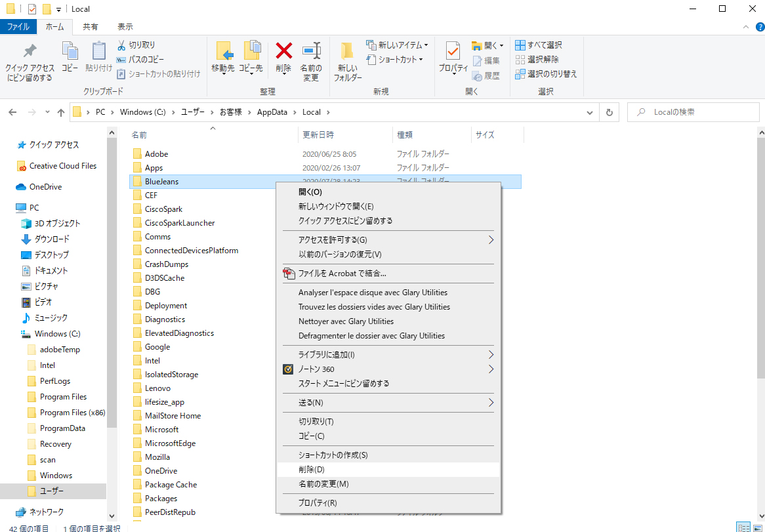The image size is (765, 532).
Task: Click Invert selection (選択の切り替え)
Action: (546, 74)
